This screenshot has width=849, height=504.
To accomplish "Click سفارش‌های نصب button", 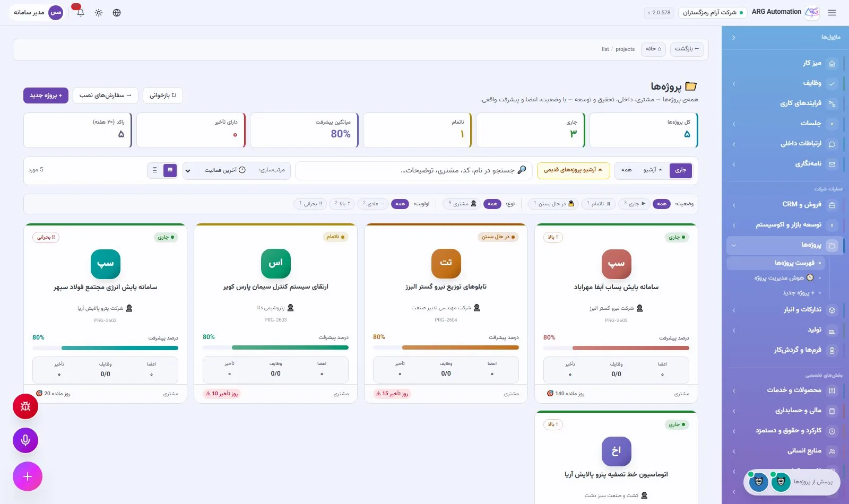I will click(x=106, y=95).
